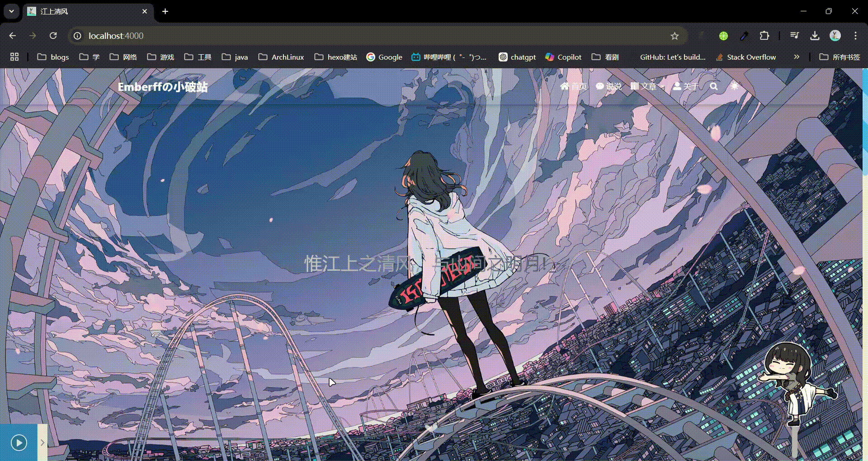
Task: Open the green lime extension
Action: pos(723,36)
